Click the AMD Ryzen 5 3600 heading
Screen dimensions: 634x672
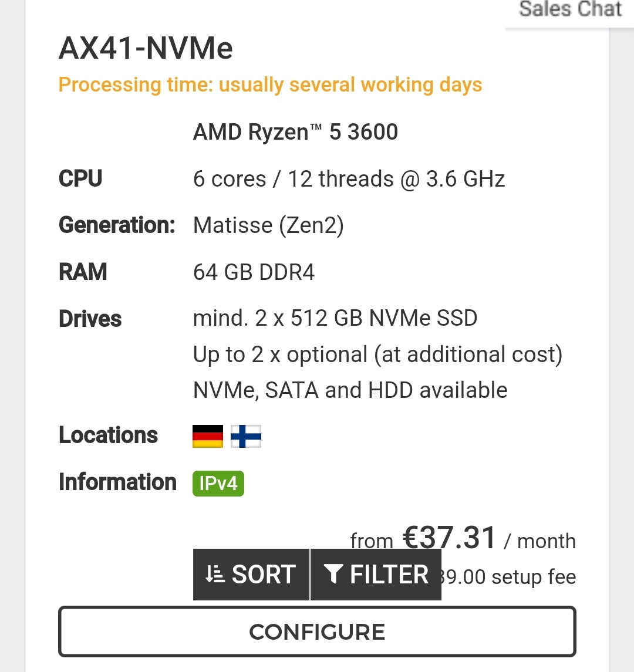[x=295, y=132]
